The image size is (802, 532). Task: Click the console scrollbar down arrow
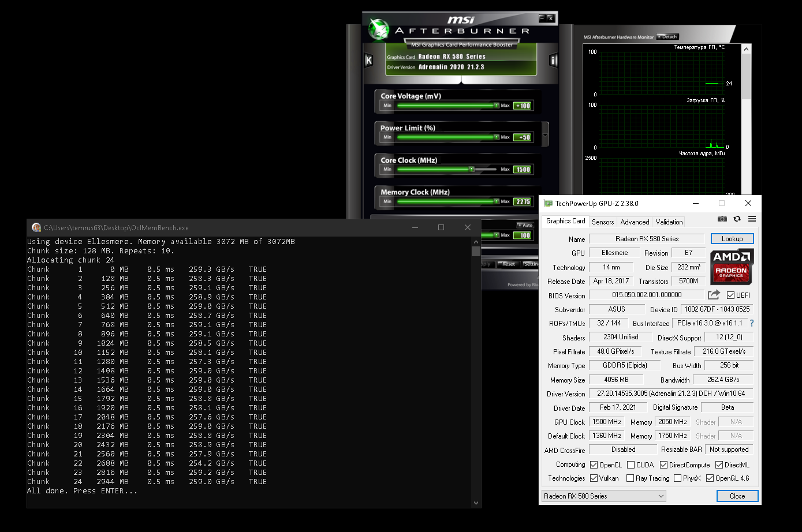pos(476,503)
